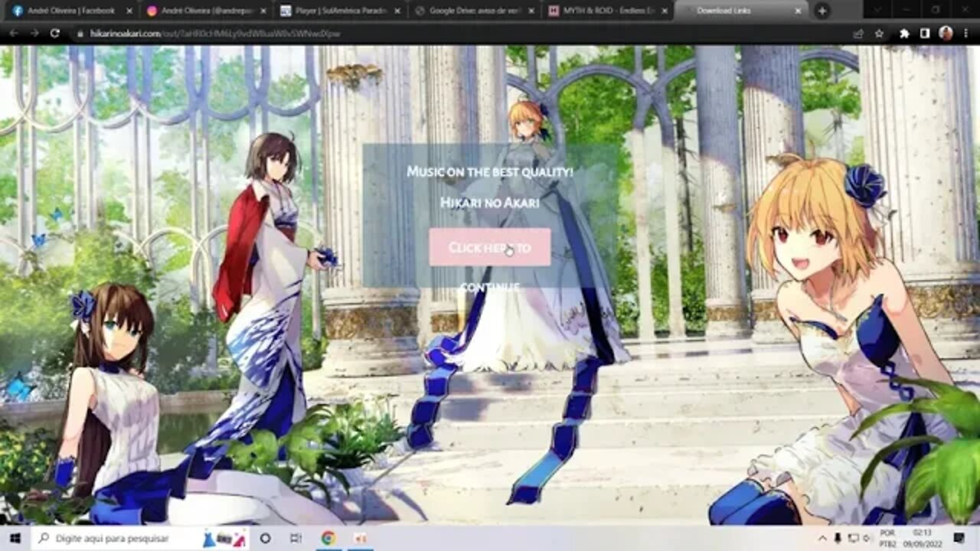Focus the hikarinoakari.com address bar
The image size is (980, 551).
click(459, 34)
